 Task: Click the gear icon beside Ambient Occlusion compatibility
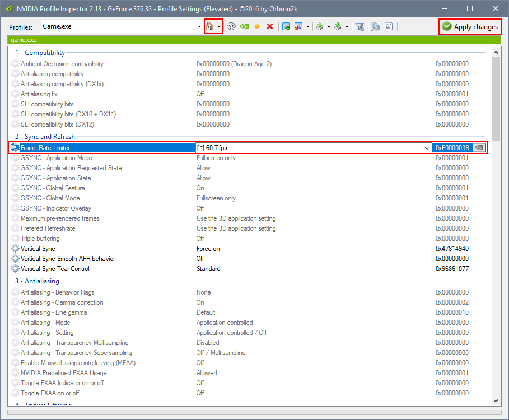pos(15,64)
